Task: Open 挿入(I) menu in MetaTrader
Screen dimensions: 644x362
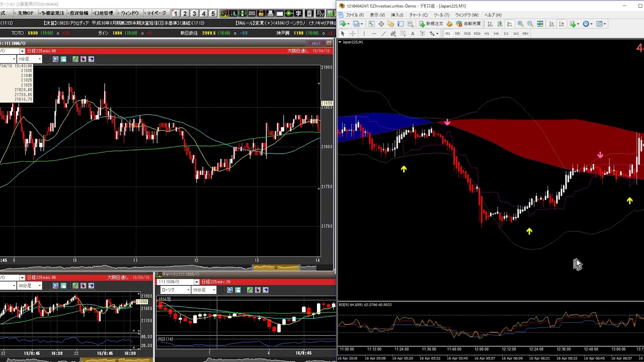Action: [397, 15]
